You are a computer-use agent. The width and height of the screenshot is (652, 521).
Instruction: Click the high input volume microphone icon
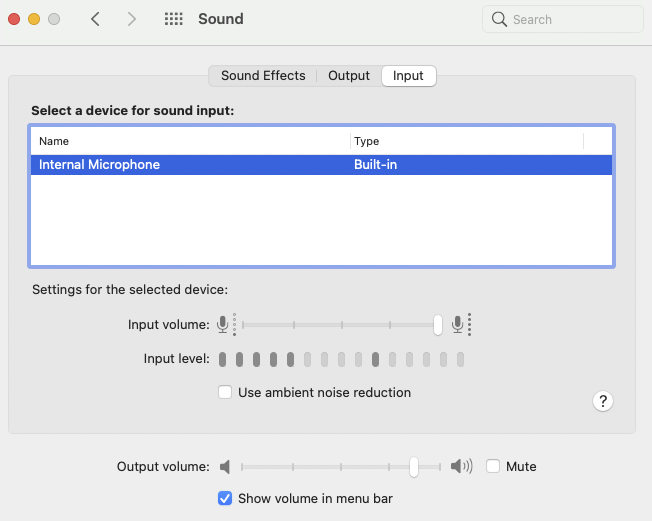[x=458, y=324]
